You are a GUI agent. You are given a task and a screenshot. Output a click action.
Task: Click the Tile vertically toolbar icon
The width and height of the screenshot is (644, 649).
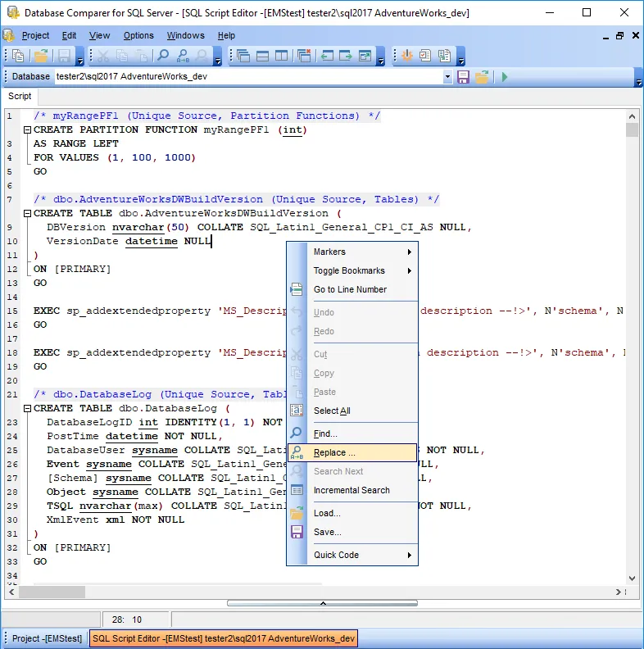click(281, 56)
